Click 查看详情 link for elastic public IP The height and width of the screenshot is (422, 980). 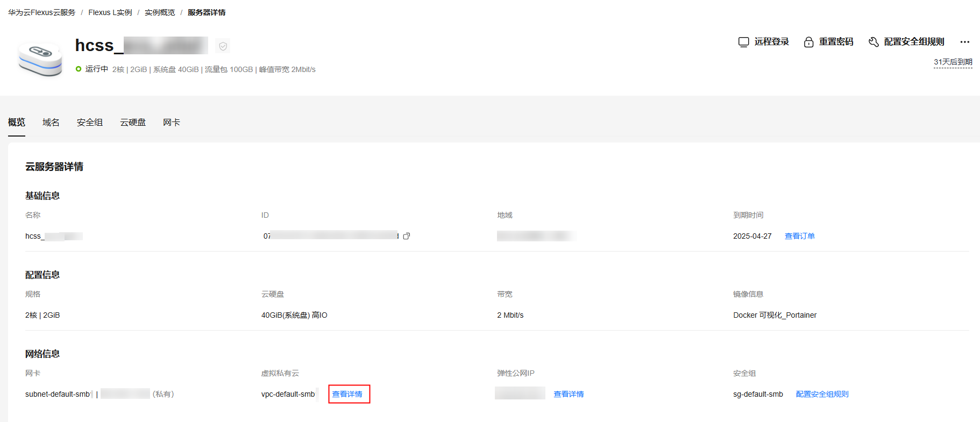[569, 394]
